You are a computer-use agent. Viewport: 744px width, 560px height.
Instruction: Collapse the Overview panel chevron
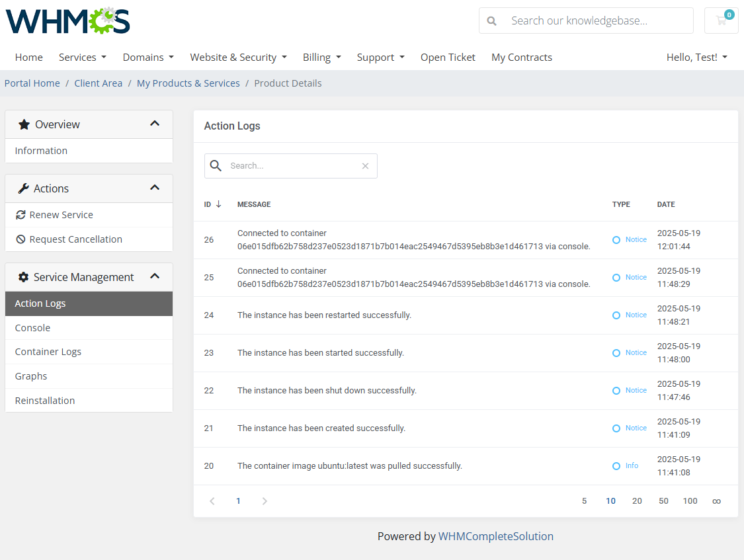point(155,123)
